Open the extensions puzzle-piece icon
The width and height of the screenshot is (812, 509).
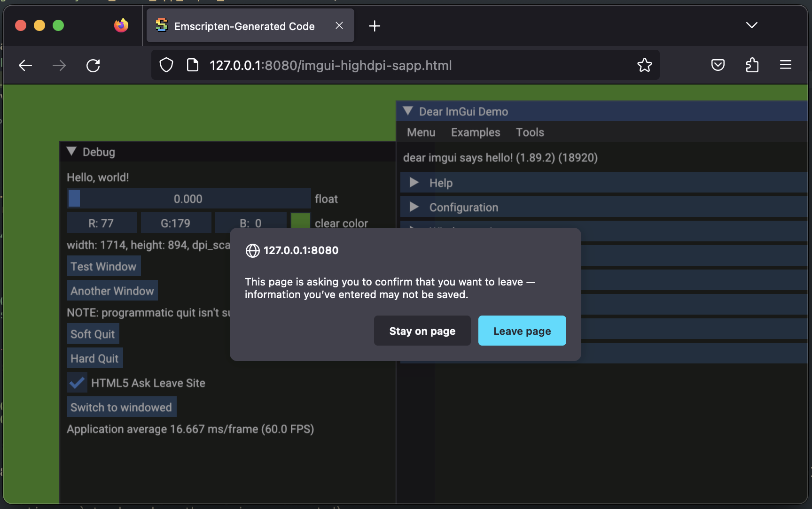tap(752, 65)
